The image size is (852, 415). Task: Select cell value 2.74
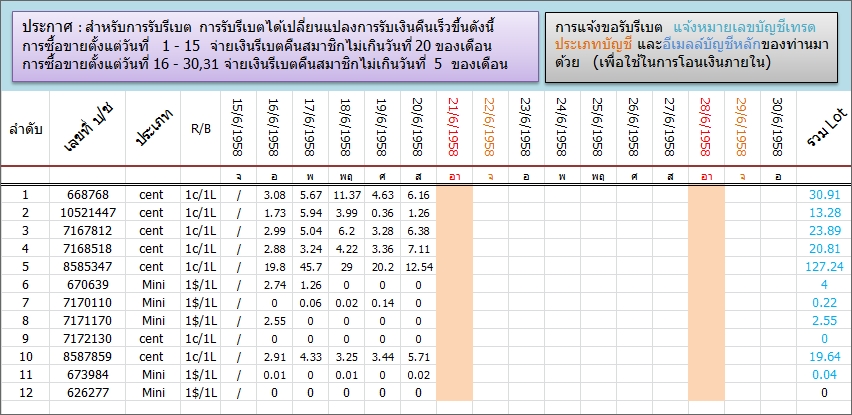point(274,285)
